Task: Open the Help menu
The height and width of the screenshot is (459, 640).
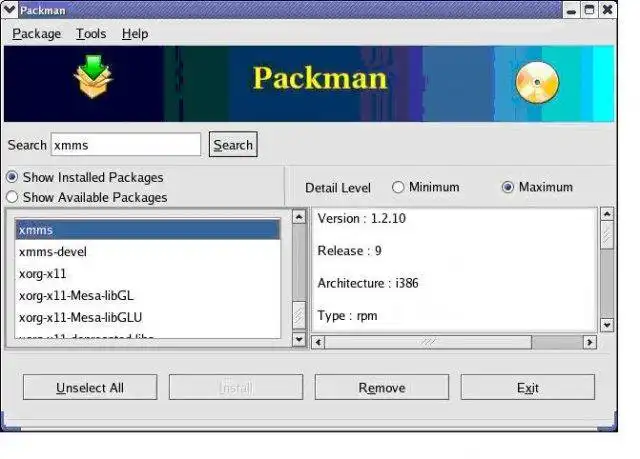Action: tap(135, 34)
